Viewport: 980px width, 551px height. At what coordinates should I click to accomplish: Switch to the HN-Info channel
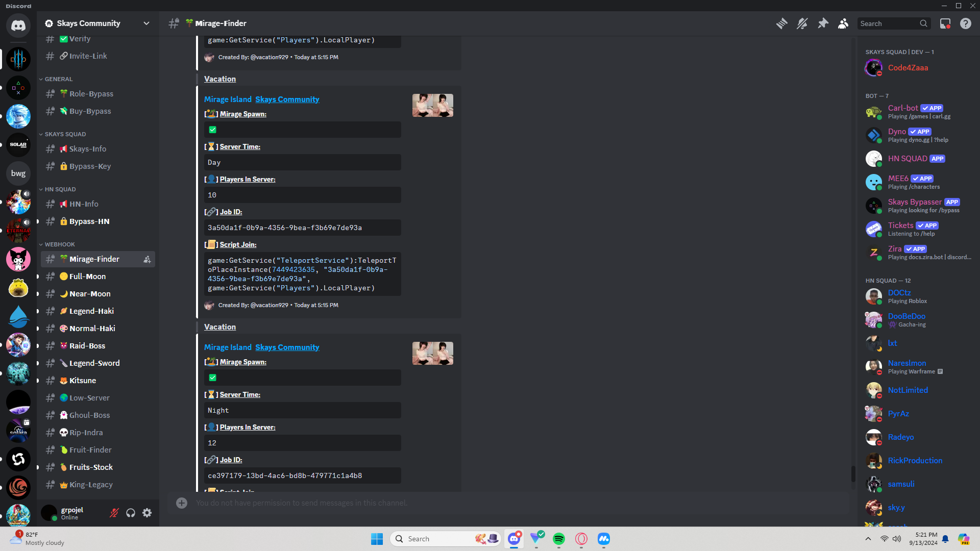[x=98, y=204]
